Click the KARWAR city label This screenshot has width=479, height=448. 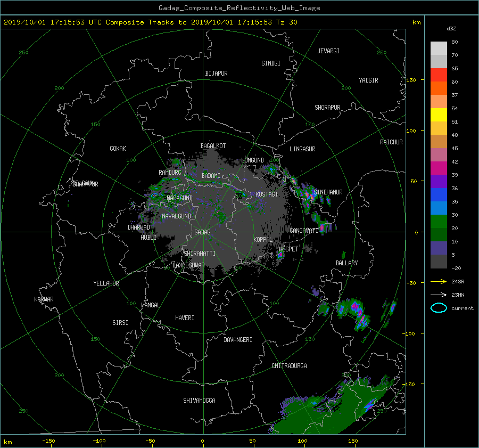pos(44,299)
